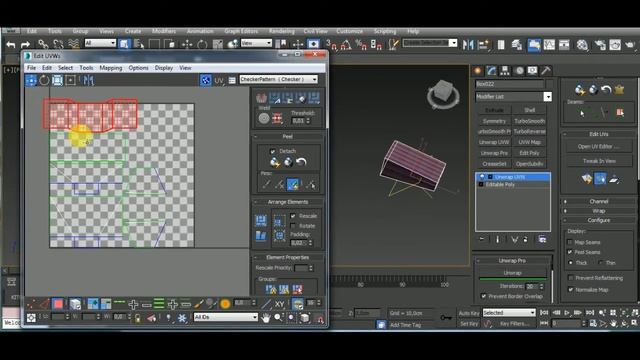The width and height of the screenshot is (640, 360).
Task: Expand the Wrap rollout
Action: pos(599,211)
